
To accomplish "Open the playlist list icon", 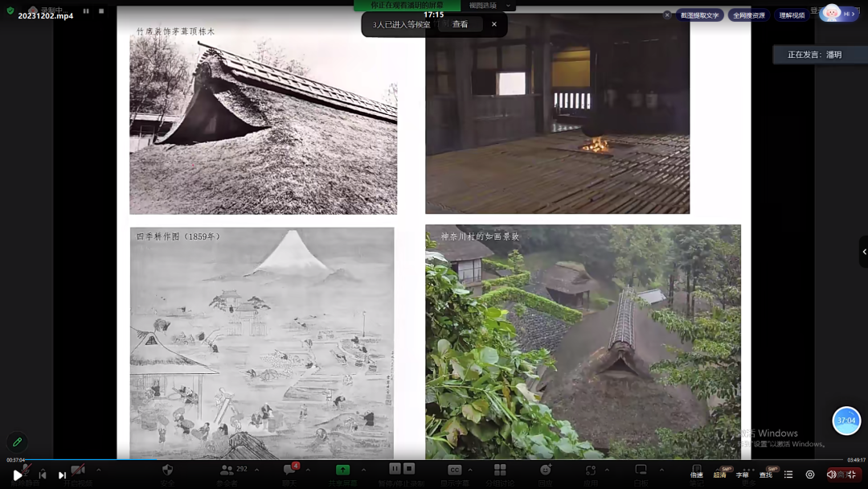I will [788, 475].
